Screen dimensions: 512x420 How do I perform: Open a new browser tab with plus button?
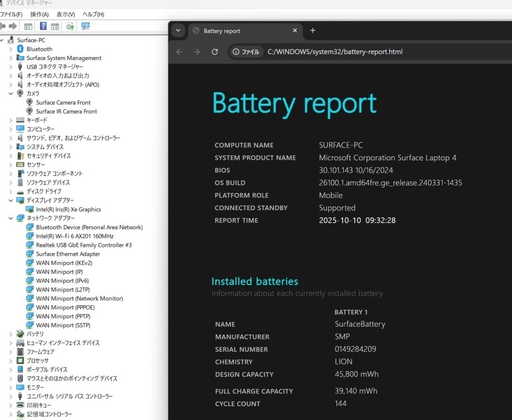point(313,31)
